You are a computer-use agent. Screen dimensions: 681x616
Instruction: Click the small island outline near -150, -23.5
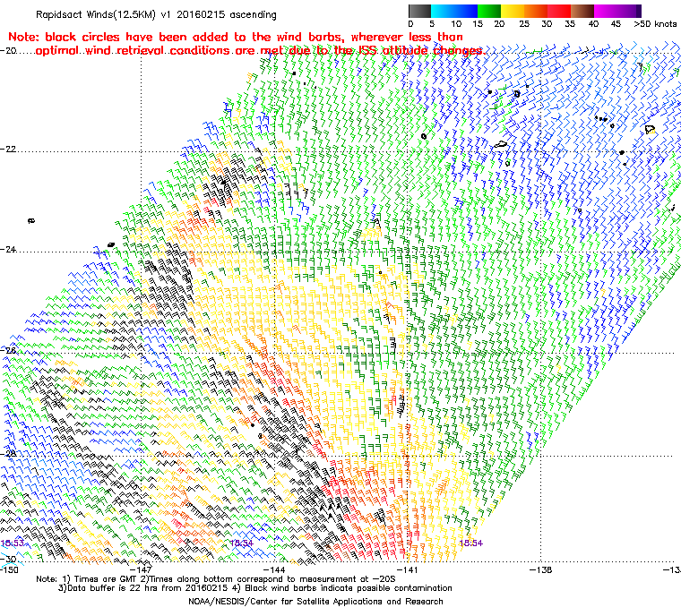(x=31, y=221)
